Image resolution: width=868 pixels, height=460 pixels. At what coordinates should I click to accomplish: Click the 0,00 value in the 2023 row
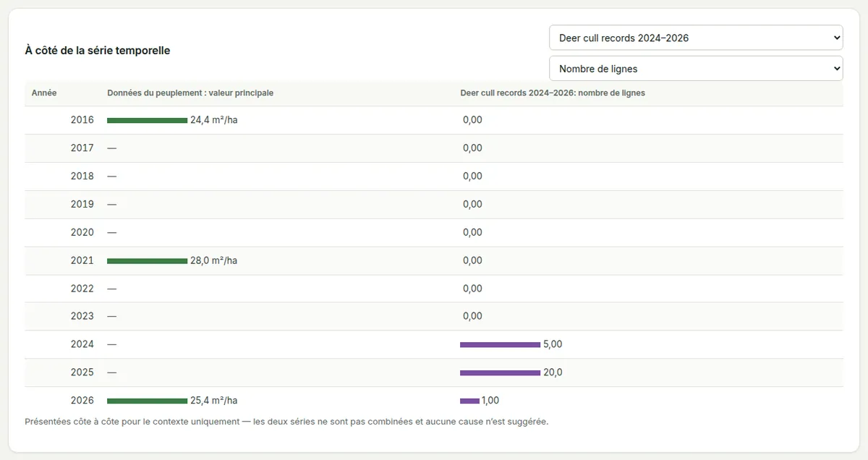pos(472,316)
